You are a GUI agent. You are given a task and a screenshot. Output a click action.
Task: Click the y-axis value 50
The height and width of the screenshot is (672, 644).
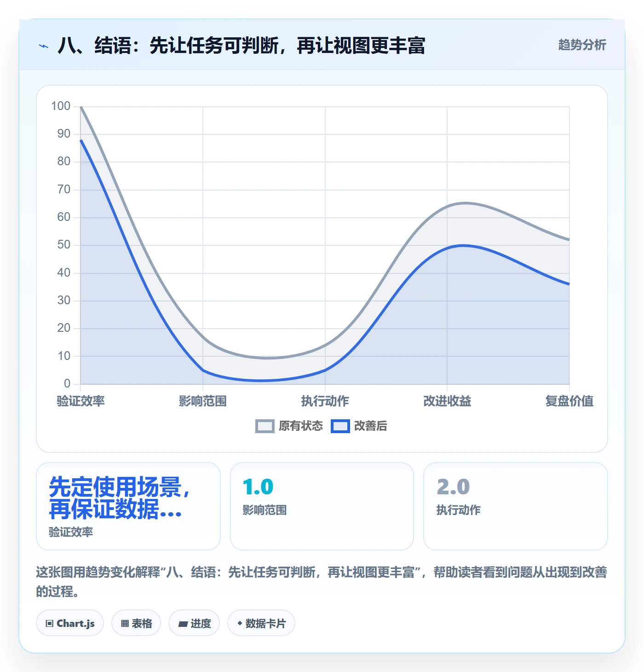tap(64, 245)
